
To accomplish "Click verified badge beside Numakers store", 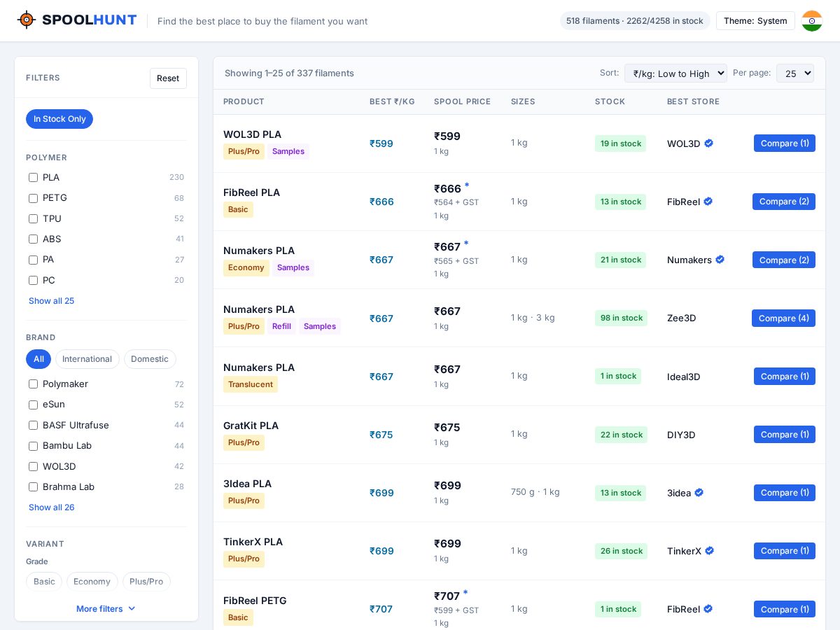I will [x=720, y=260].
